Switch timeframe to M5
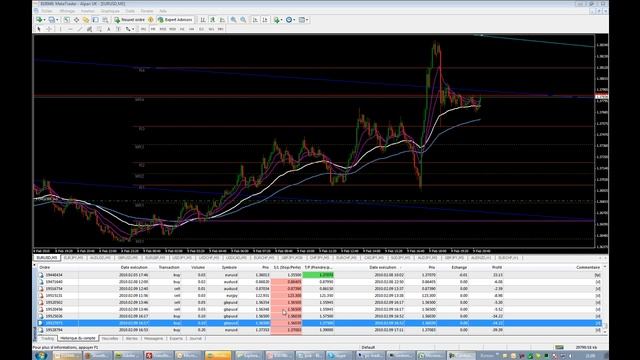Screen dimensions: 640x360 (153, 29)
